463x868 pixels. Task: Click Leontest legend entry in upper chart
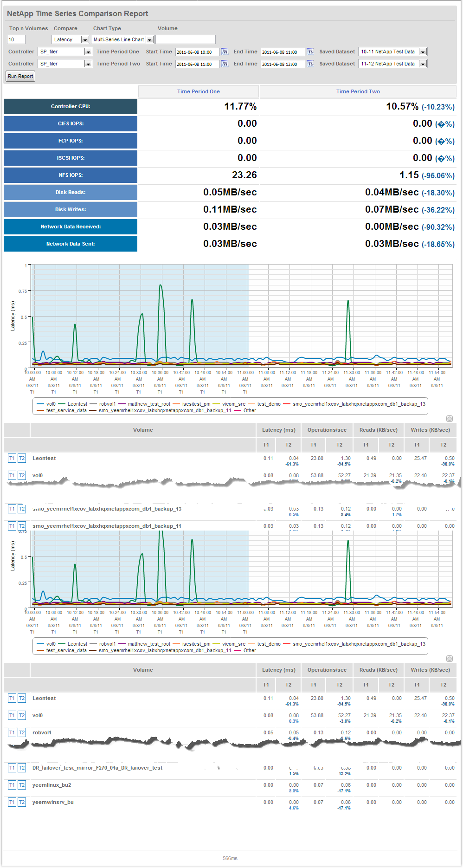point(72,404)
